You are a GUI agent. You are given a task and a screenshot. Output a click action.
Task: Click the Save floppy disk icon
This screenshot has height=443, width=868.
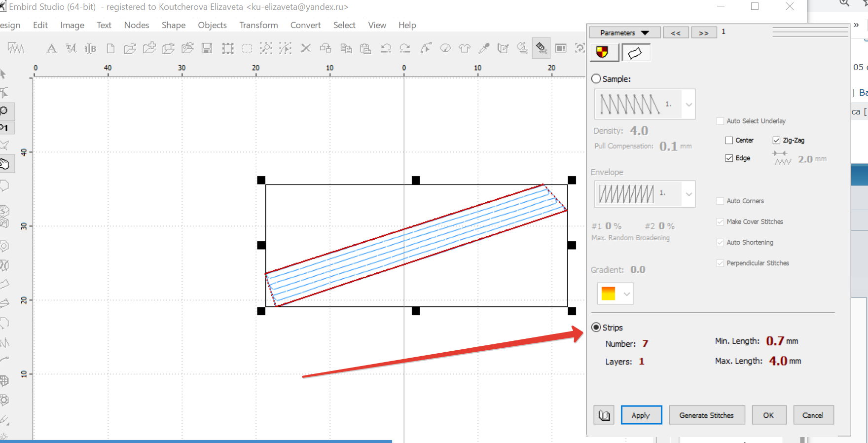(207, 48)
